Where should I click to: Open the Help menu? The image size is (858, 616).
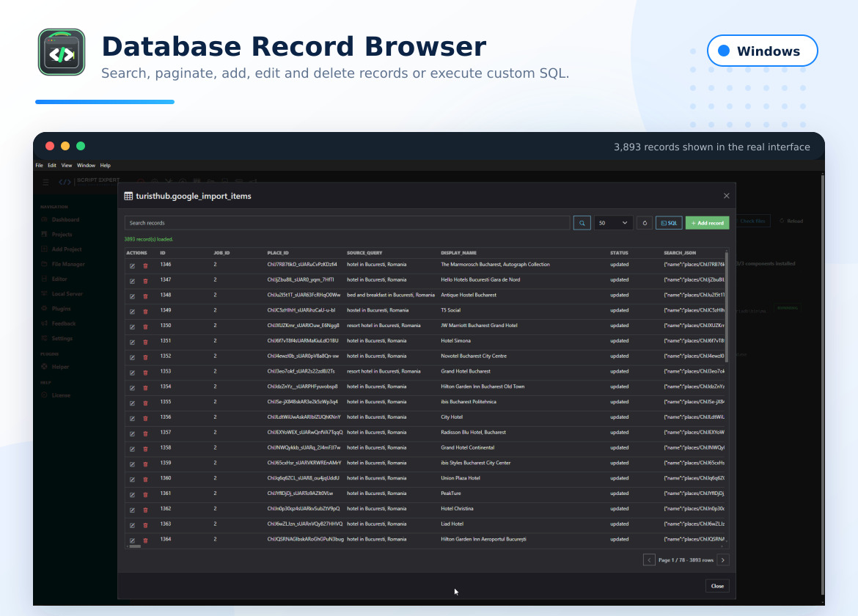pyautogui.click(x=105, y=165)
